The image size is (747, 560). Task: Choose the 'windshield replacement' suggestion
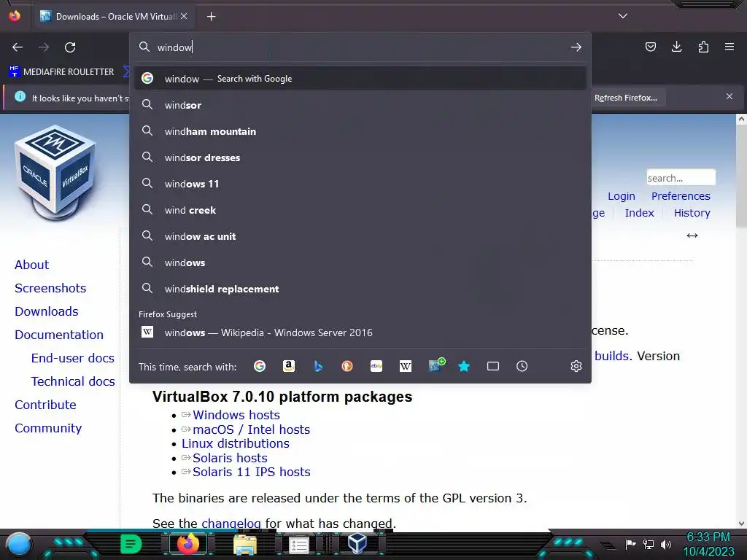pos(360,289)
